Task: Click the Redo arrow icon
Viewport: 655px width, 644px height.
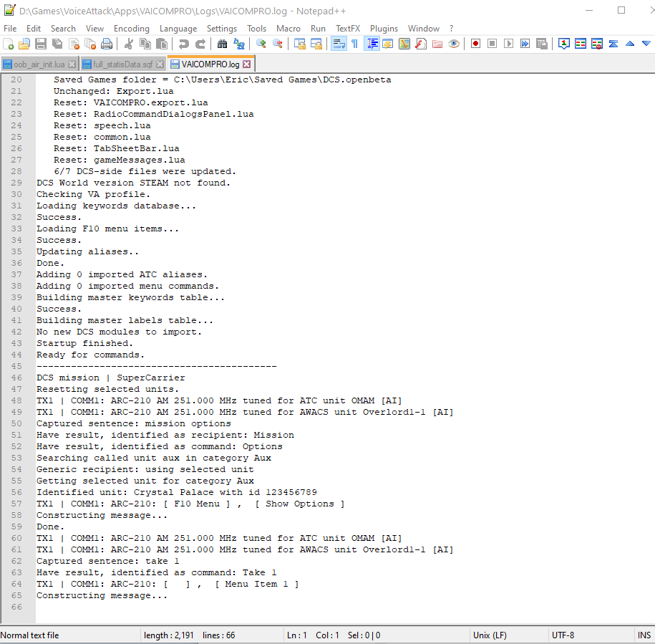Action: [200, 44]
